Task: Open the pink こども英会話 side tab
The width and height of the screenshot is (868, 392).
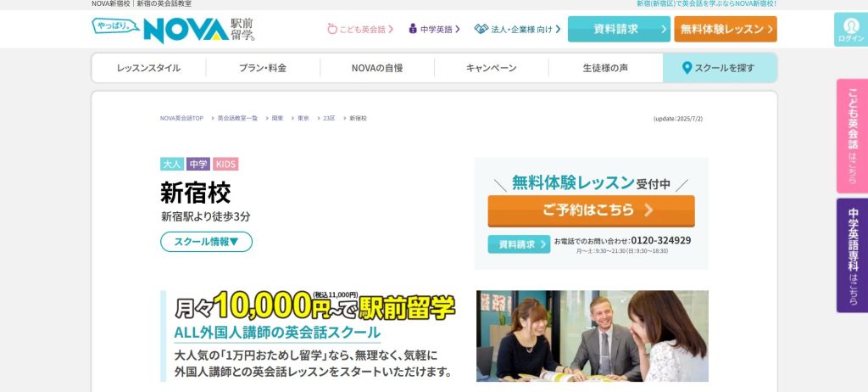Action: click(x=852, y=136)
